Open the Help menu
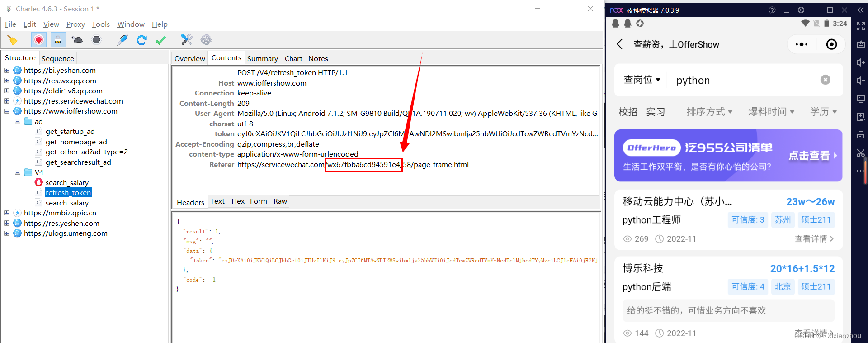The width and height of the screenshot is (868, 343). 160,24
